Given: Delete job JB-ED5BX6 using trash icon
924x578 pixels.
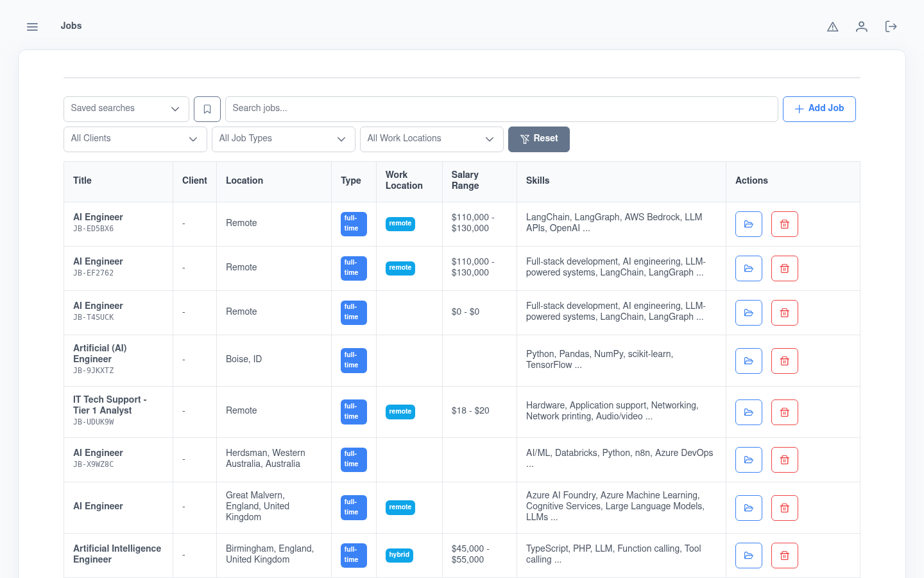Looking at the screenshot, I should 785,224.
